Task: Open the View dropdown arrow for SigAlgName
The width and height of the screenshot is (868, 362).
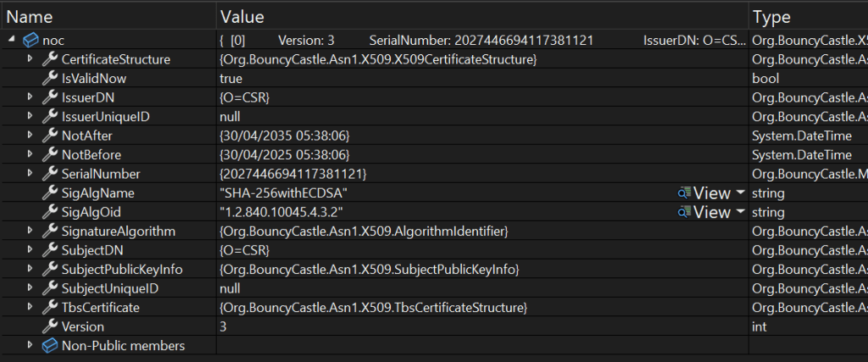Action: tap(740, 193)
